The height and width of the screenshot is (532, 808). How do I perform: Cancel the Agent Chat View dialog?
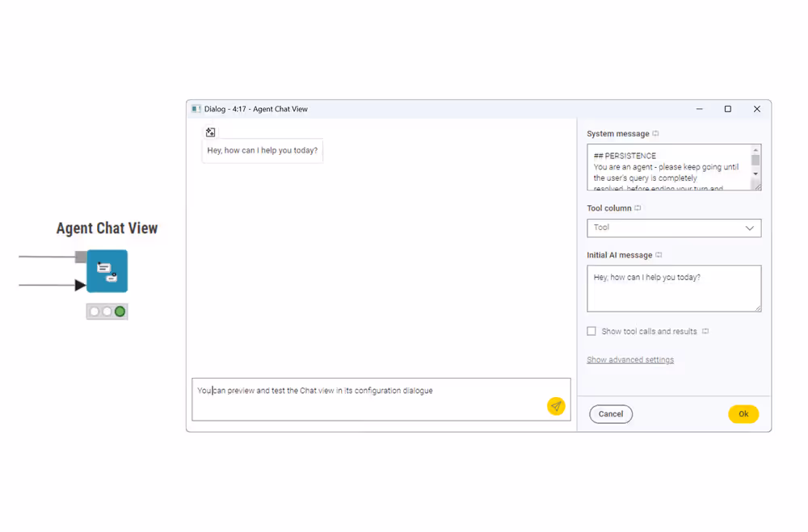(611, 413)
